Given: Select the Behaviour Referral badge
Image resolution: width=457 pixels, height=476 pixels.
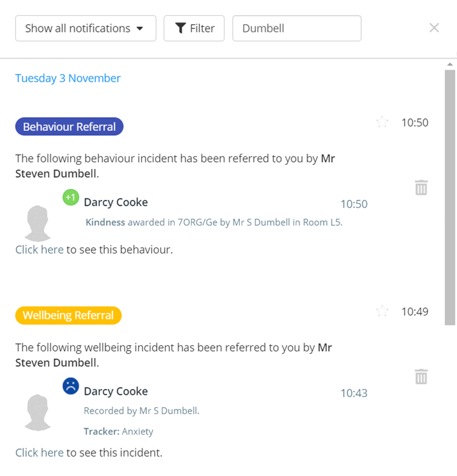Looking at the screenshot, I should (x=69, y=126).
